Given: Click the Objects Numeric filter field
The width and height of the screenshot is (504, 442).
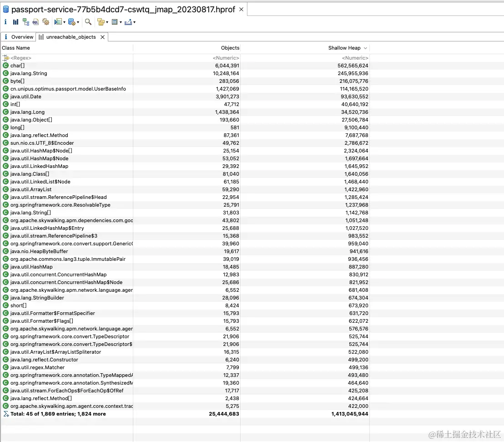Looking at the screenshot, I should [187, 58].
